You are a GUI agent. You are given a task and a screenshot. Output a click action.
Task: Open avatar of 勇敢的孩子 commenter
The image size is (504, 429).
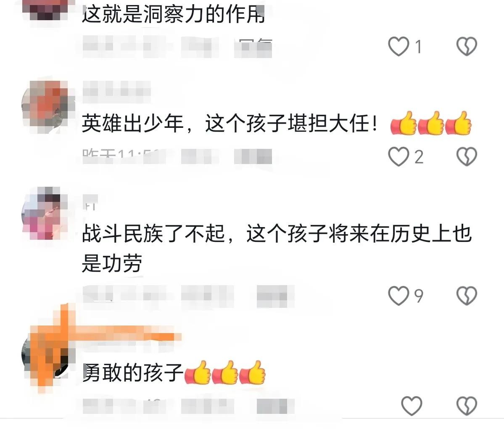click(x=47, y=357)
